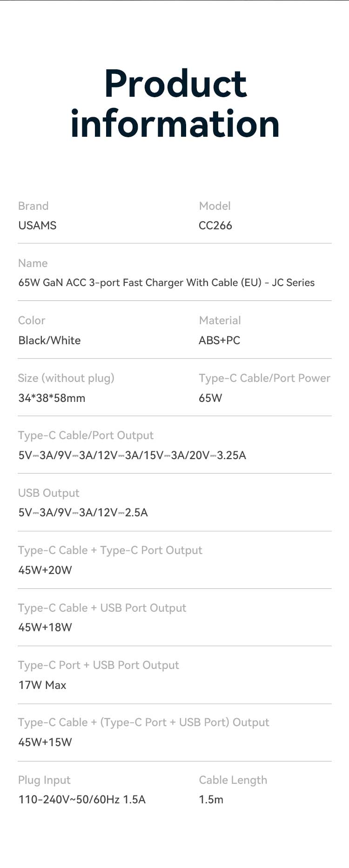Click the 34*38*58mm size value
Image resolution: width=349 pixels, height=868 pixels.
[x=52, y=398]
